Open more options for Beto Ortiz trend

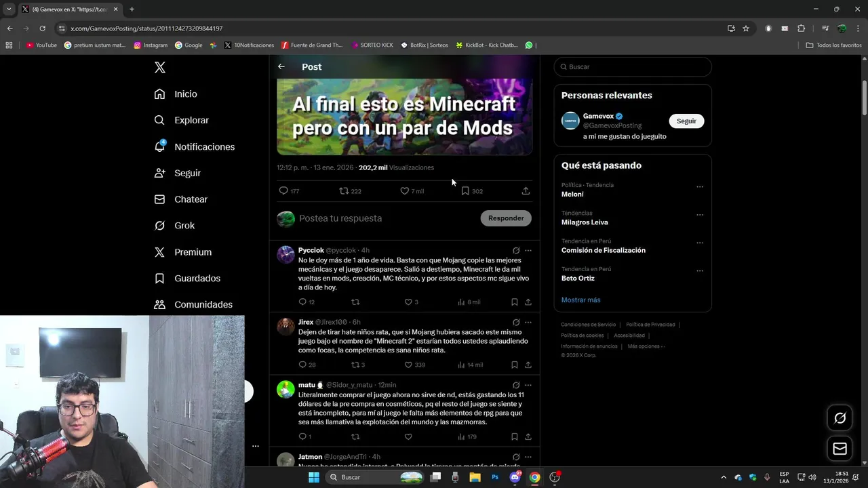(x=700, y=271)
